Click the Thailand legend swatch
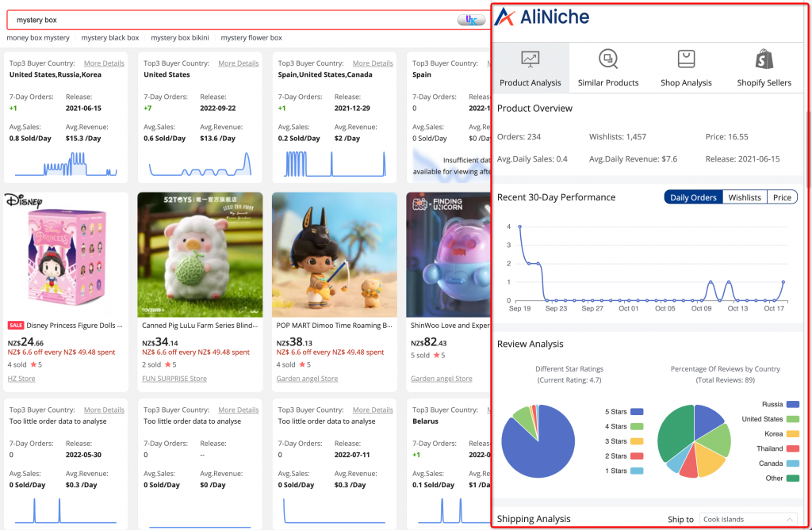 coord(793,448)
